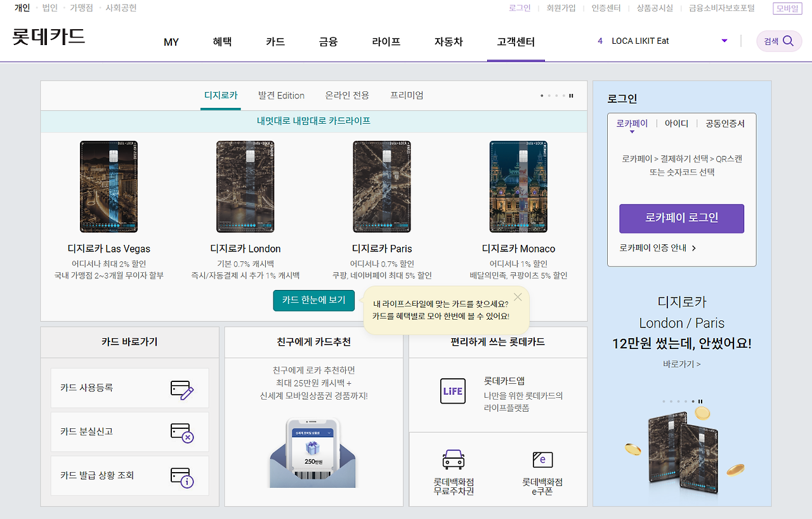Image resolution: width=812 pixels, height=519 pixels.
Task: Click 롯데백화점 무료주차권 label
Action: tap(454, 486)
